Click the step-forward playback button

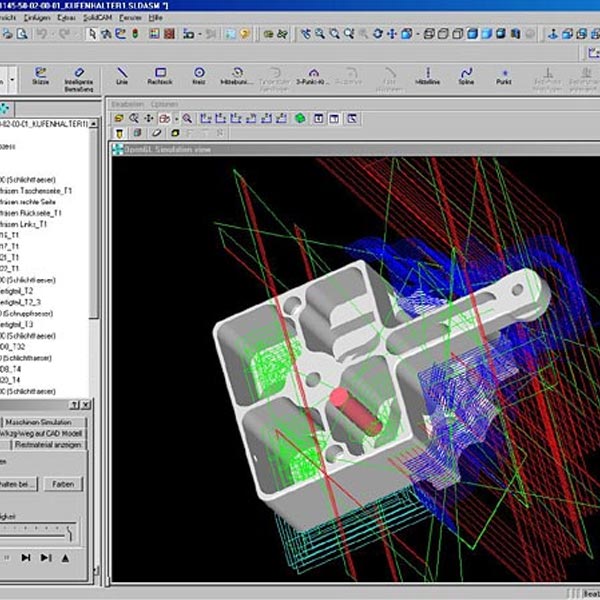click(x=26, y=557)
